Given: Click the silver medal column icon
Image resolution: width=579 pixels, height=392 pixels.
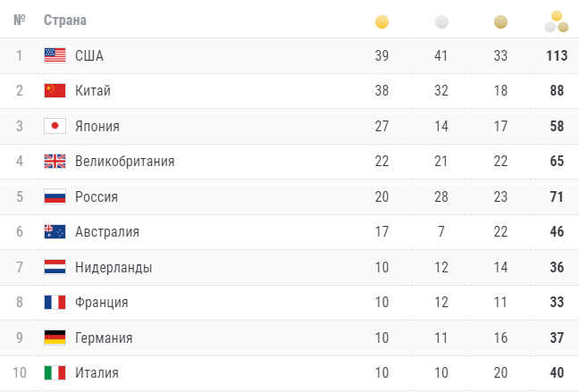Looking at the screenshot, I should tap(441, 21).
